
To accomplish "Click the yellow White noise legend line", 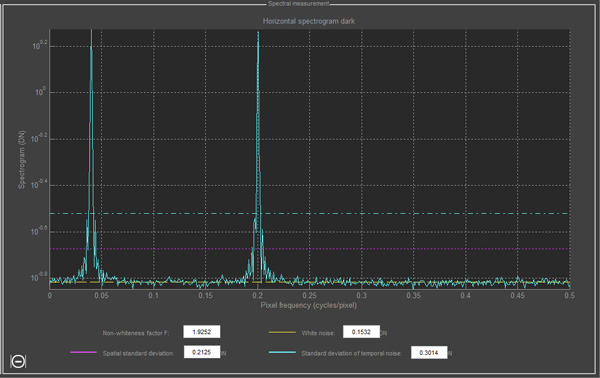I will (282, 332).
